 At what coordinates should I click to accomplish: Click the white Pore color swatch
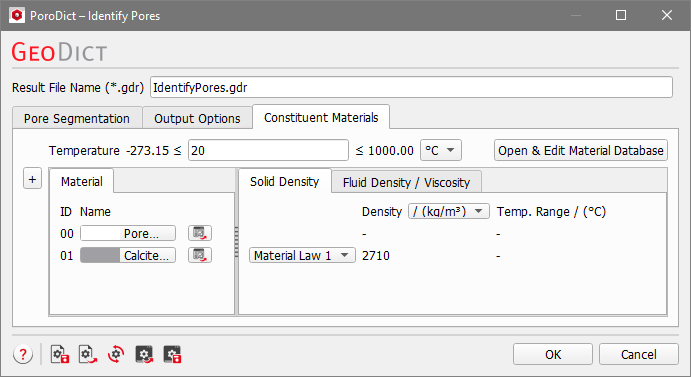(x=100, y=233)
